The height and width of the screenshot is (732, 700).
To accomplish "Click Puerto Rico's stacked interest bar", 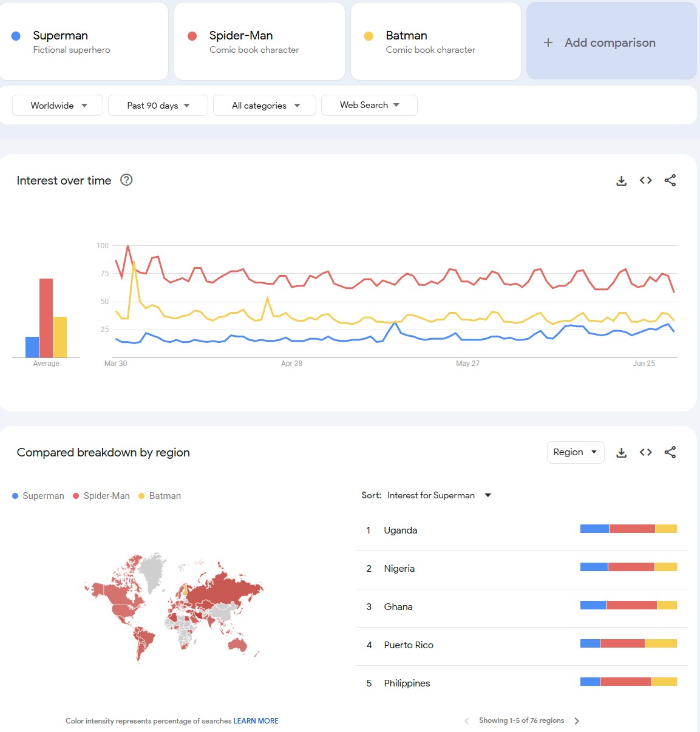I will click(628, 643).
